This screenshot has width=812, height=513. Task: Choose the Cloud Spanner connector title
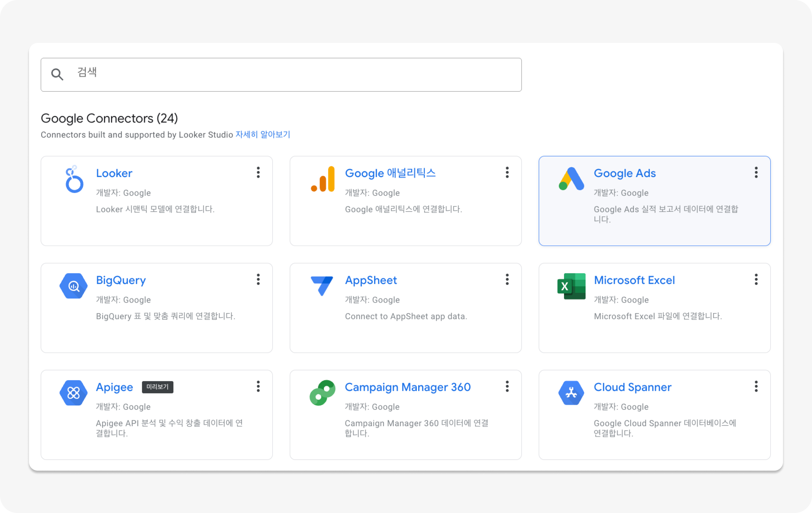632,387
